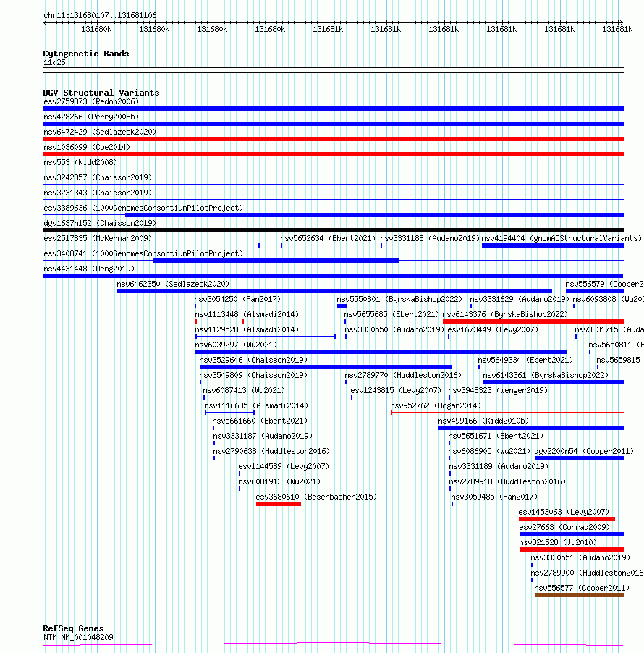
Task: Click nsv6143361 (ByrskaBishop2022) label
Action: 546,375
